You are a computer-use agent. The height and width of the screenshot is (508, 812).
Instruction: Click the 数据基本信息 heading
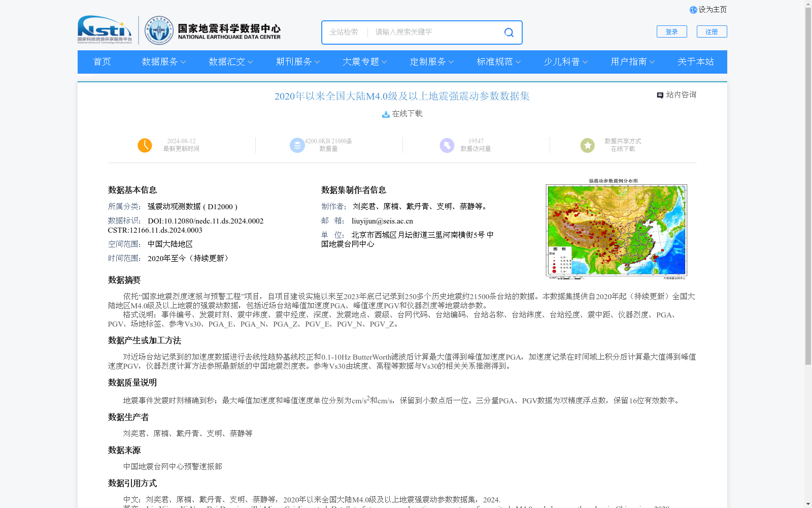(132, 190)
